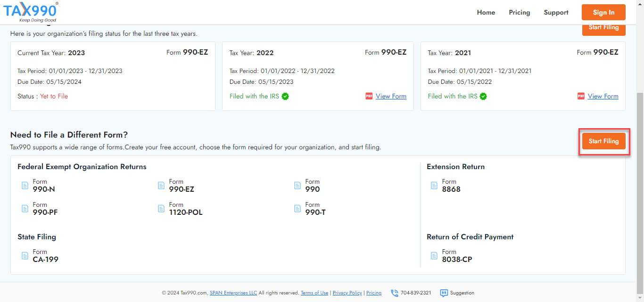Click the Form CA-199 document icon
This screenshot has width=644, height=302.
[x=25, y=256]
